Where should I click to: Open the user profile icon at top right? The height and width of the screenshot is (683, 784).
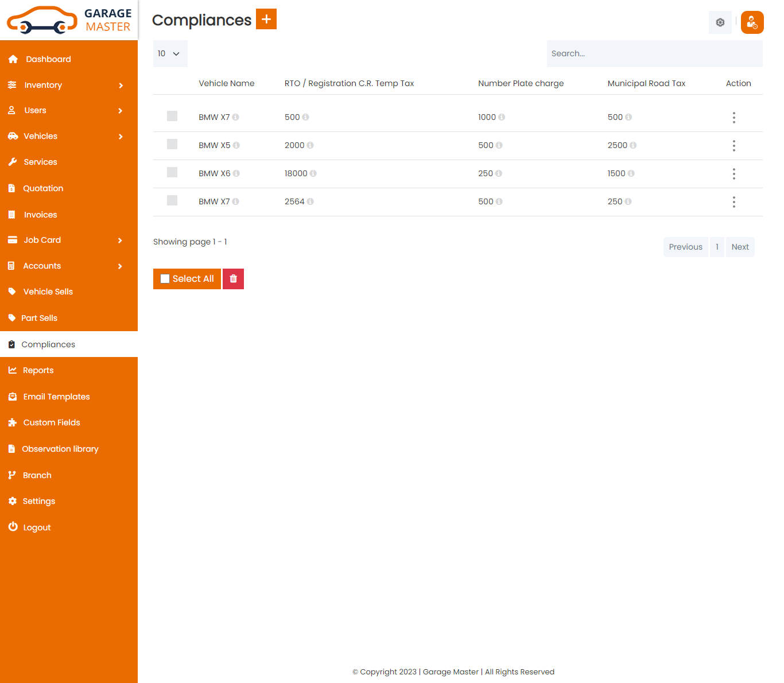click(752, 22)
